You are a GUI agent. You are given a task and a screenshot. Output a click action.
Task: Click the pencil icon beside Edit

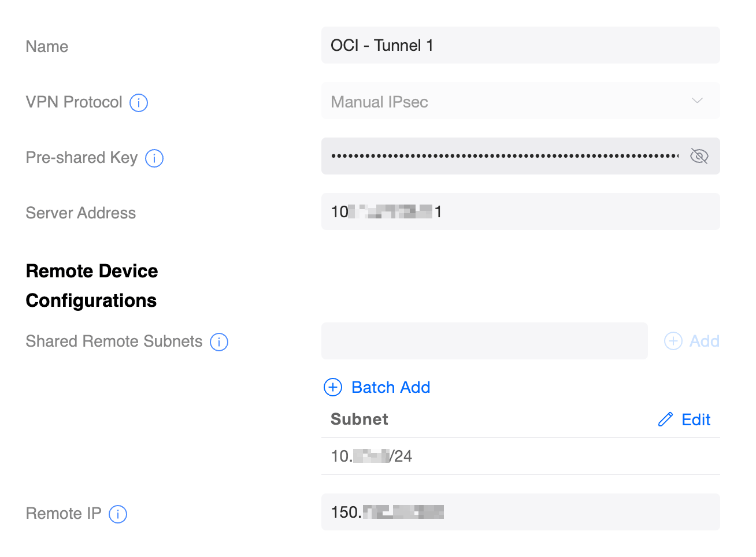coord(665,419)
